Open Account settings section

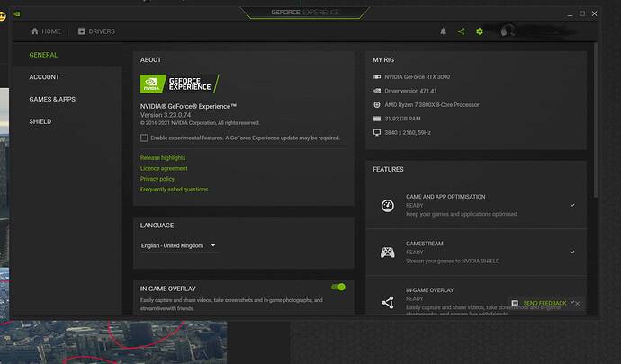pos(44,77)
